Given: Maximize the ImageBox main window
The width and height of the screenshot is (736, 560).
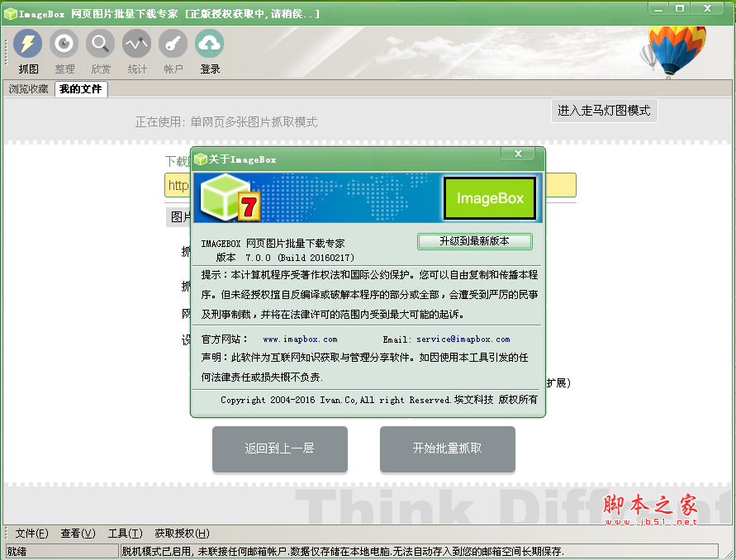Looking at the screenshot, I should tap(680, 8).
